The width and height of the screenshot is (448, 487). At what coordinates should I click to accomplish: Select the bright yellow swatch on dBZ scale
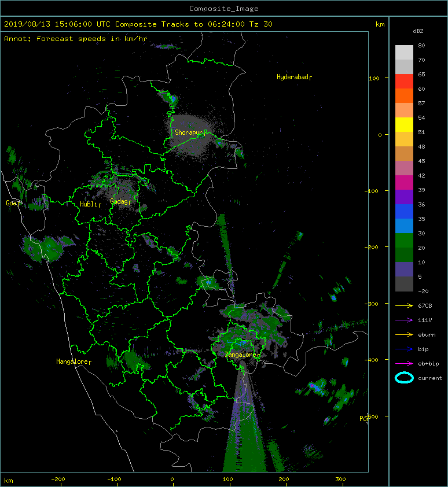click(404, 125)
